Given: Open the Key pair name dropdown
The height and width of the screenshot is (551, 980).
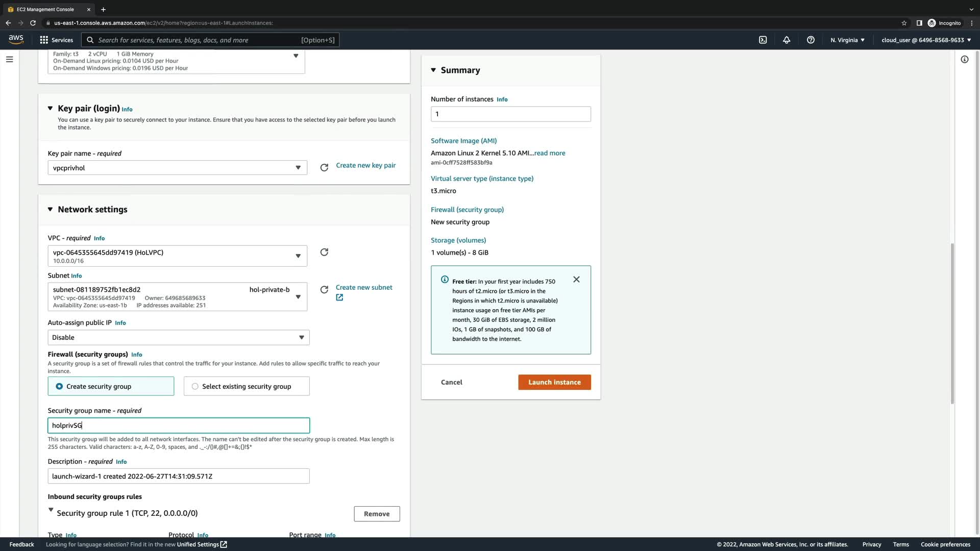Looking at the screenshot, I should [177, 168].
